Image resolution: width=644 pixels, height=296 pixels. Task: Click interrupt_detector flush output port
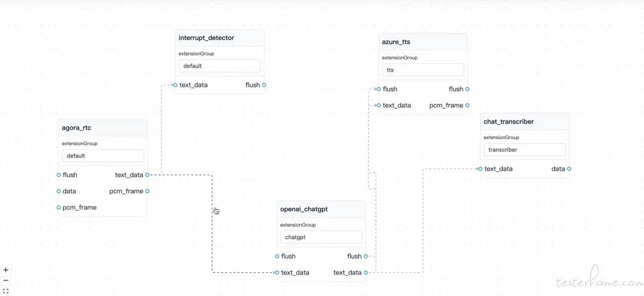click(264, 85)
